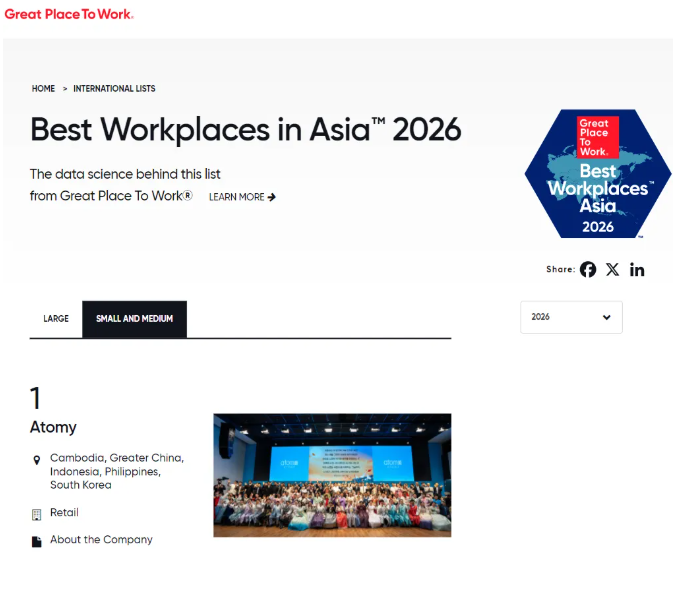This screenshot has height=599, width=677.
Task: Click the Atomy countries list text
Action: tap(117, 471)
